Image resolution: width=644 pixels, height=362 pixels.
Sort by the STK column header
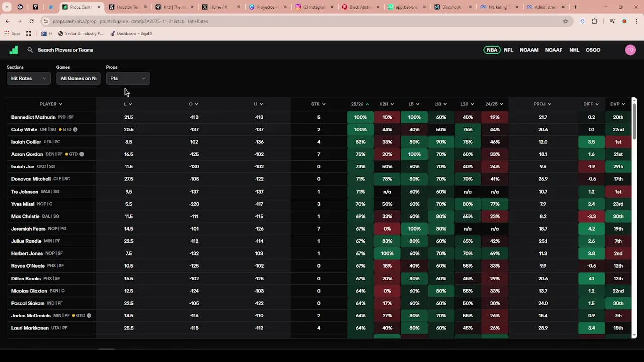(318, 104)
